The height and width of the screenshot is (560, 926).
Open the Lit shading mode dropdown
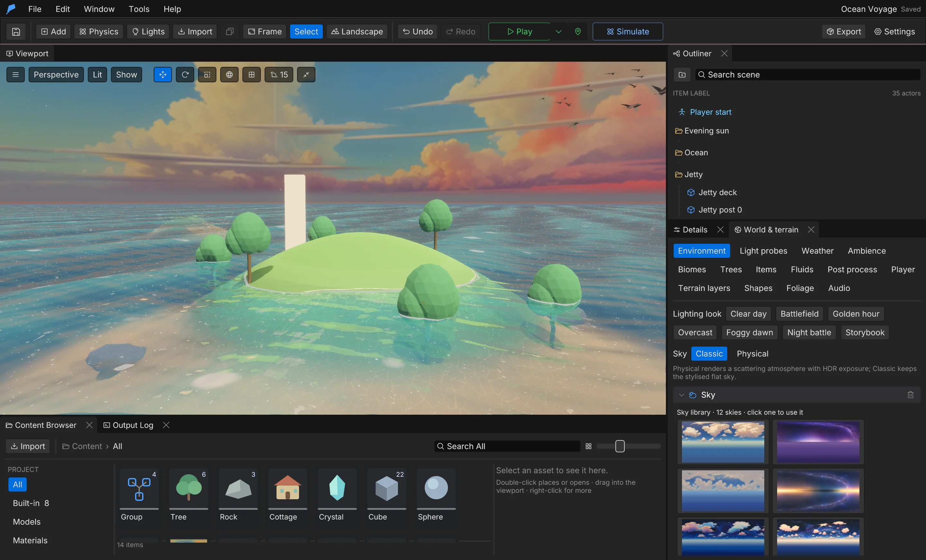pos(97,74)
